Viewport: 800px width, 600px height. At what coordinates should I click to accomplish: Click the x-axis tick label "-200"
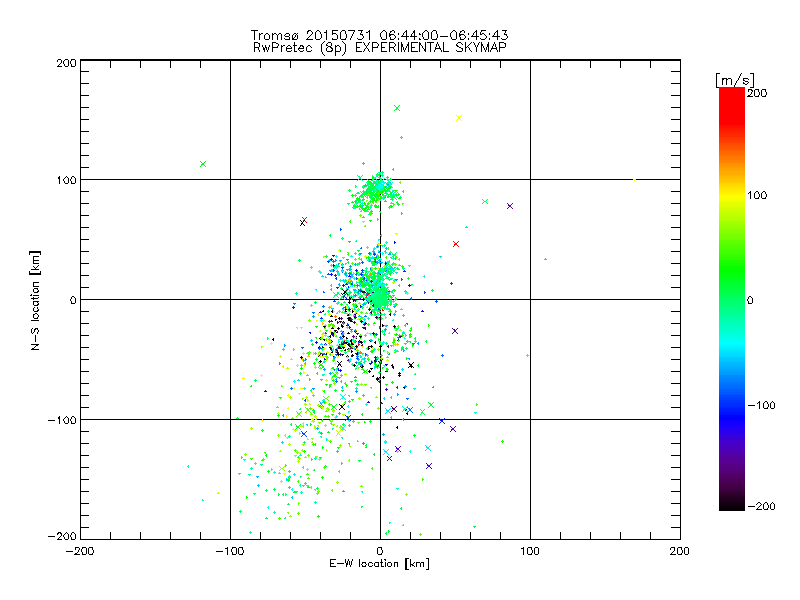[80, 551]
